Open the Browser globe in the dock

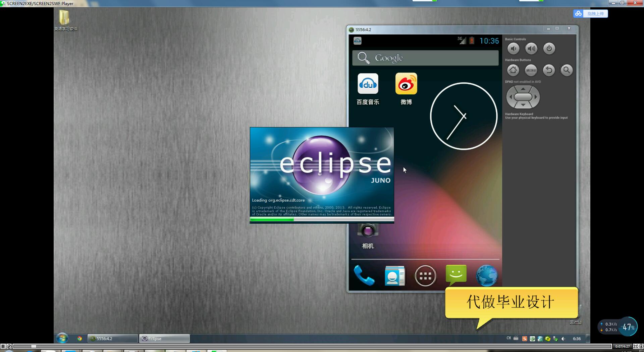point(487,276)
